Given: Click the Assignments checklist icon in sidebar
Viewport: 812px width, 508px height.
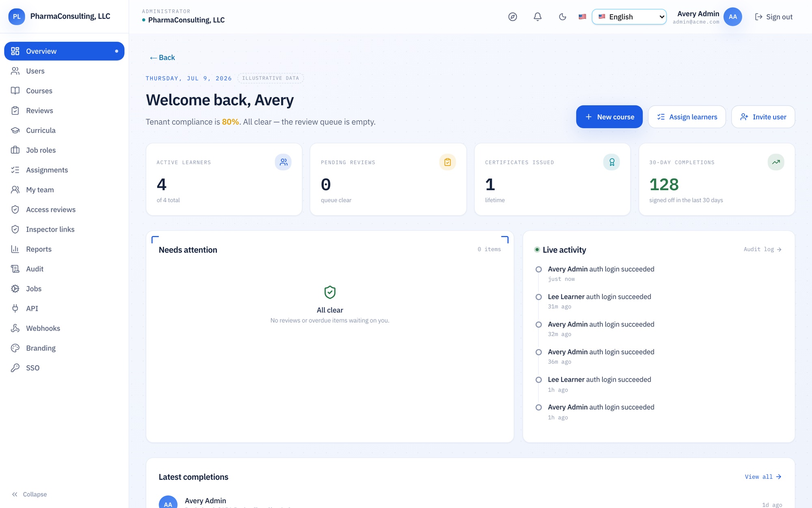Looking at the screenshot, I should click(15, 170).
